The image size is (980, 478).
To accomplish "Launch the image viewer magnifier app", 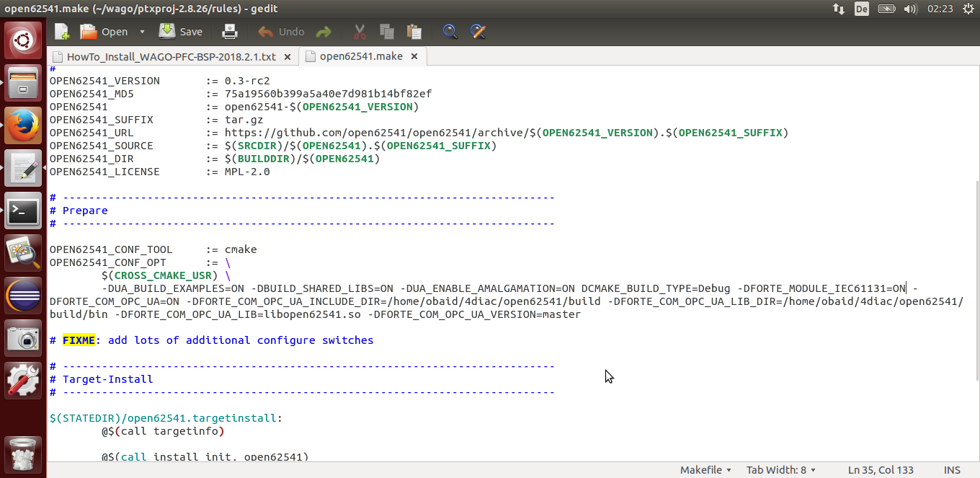I will point(23,253).
